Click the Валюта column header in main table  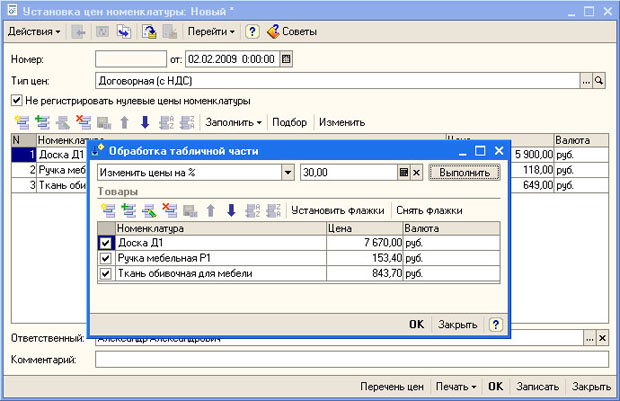point(581,140)
